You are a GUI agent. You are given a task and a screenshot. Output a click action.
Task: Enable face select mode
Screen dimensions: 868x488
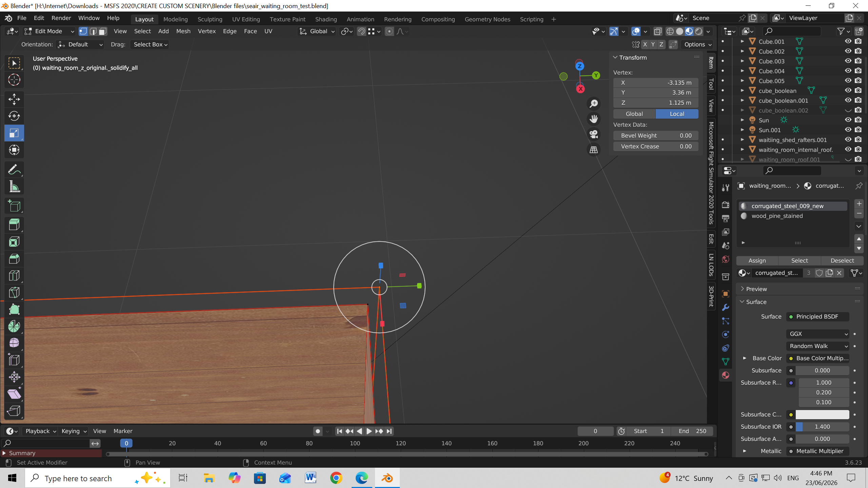click(103, 32)
